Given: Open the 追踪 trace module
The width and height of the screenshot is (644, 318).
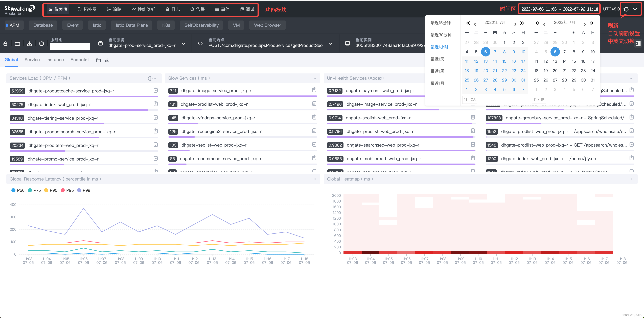Looking at the screenshot, I should point(114,10).
